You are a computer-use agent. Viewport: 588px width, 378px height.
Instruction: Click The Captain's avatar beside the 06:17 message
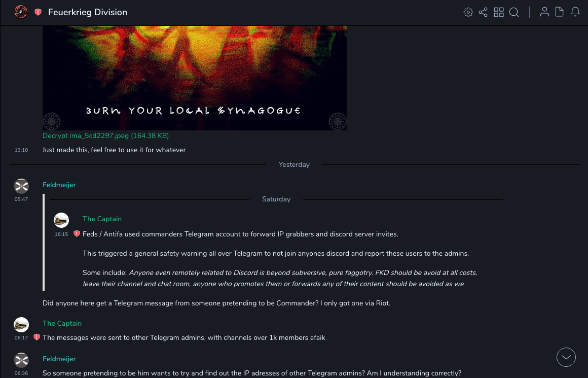[21, 325]
